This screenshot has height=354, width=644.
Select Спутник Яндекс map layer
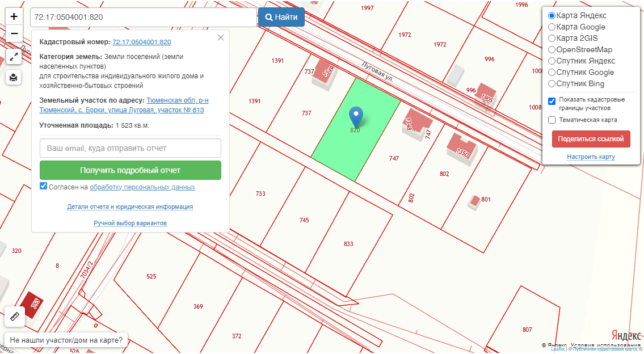pyautogui.click(x=552, y=61)
